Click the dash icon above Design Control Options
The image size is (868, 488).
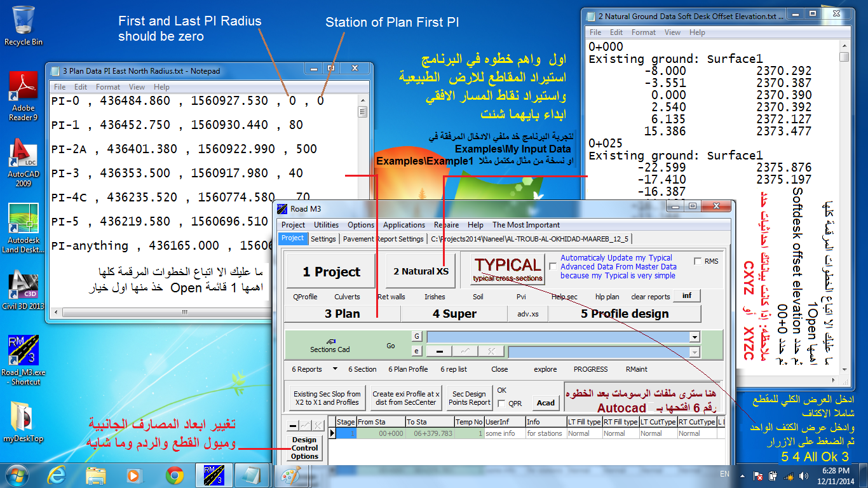coord(293,426)
